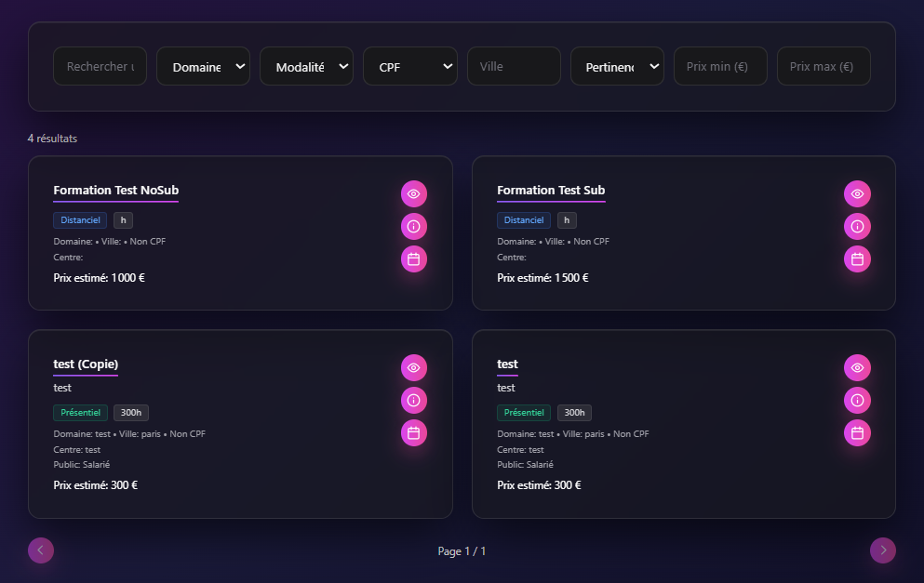Open the Pertinence sort dropdown
The height and width of the screenshot is (583, 924).
point(617,67)
